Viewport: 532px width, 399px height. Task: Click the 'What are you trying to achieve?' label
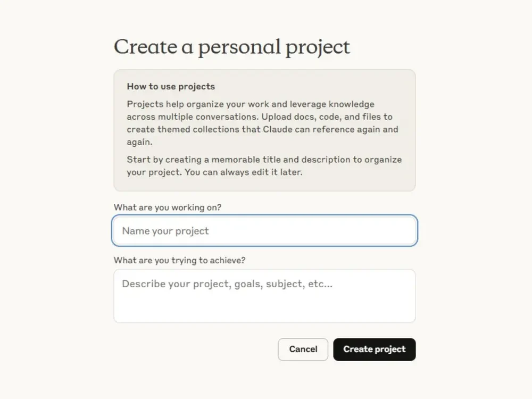click(x=179, y=260)
